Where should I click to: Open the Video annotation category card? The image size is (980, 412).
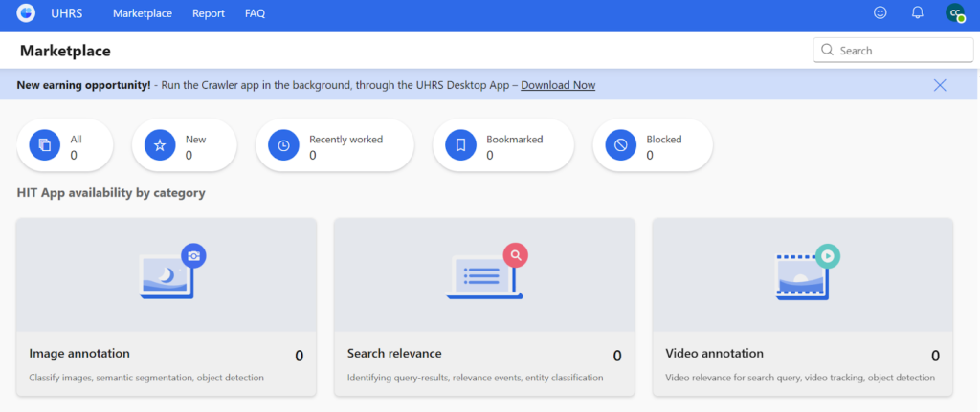tap(802, 306)
